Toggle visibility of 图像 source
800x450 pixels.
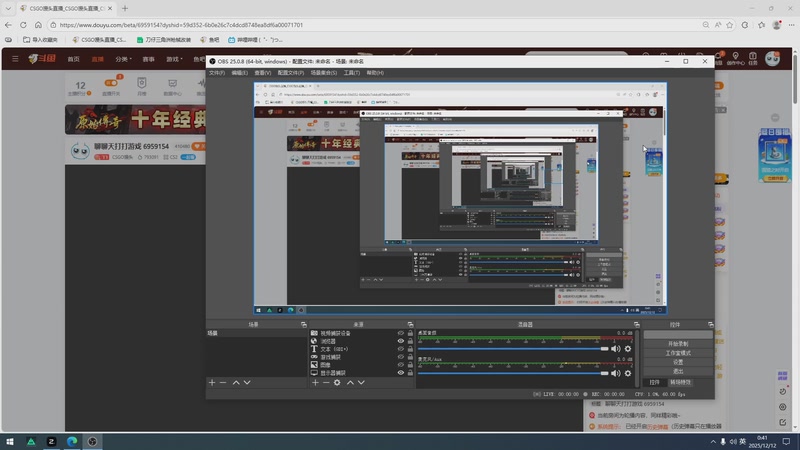401,365
